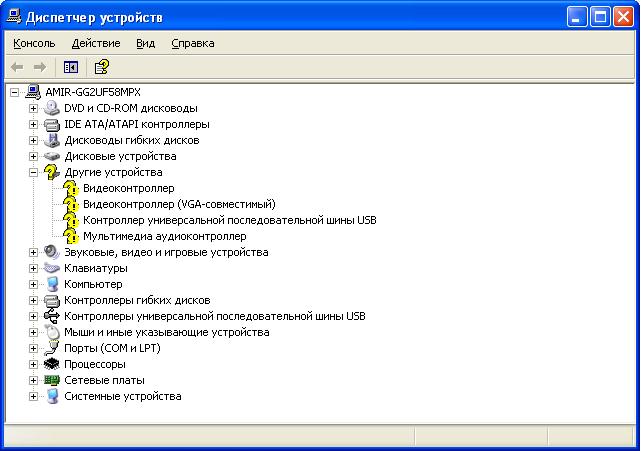Click warning icon beside Мультимедиа аудиоконтроллер
The height and width of the screenshot is (451, 644).
71,236
